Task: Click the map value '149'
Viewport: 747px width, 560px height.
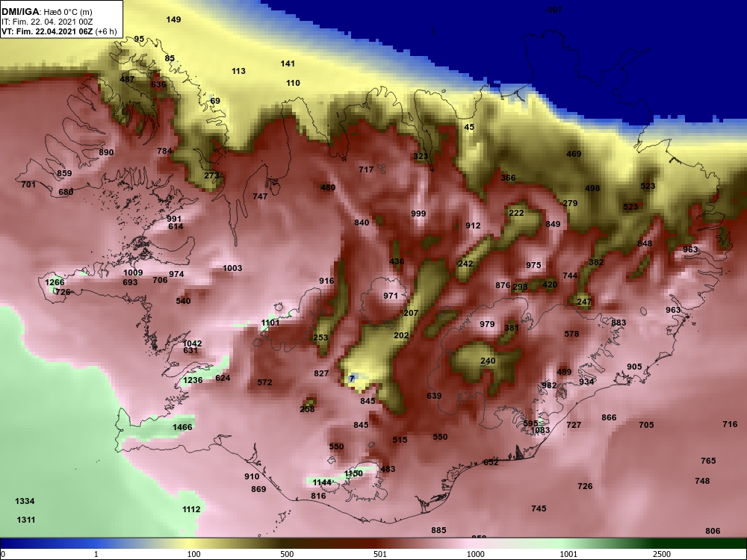Action: click(x=173, y=19)
